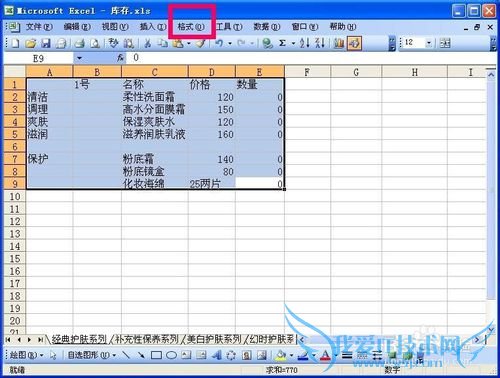Pick the Line drawing tool
Screen dimensions: 500x378
coord(126,355)
